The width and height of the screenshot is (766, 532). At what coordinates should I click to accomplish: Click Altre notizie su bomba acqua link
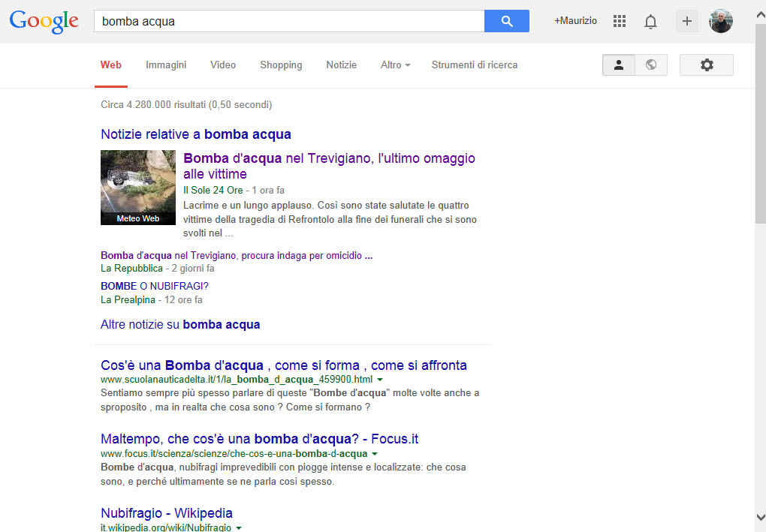pyautogui.click(x=180, y=325)
